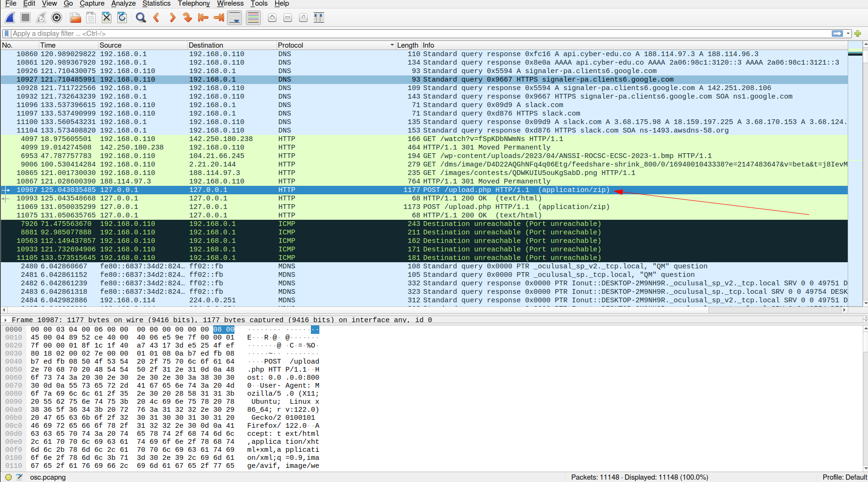
Task: Zoom in packet list text icon
Action: tap(272, 18)
